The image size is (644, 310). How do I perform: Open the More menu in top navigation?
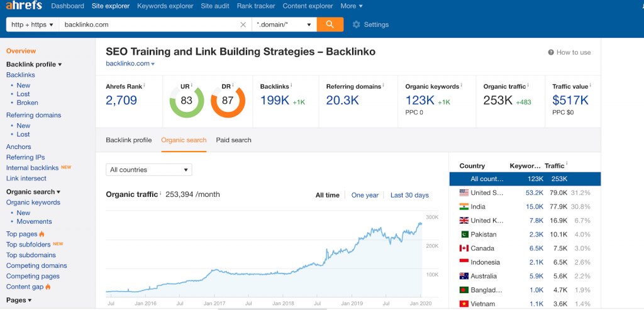coord(352,6)
